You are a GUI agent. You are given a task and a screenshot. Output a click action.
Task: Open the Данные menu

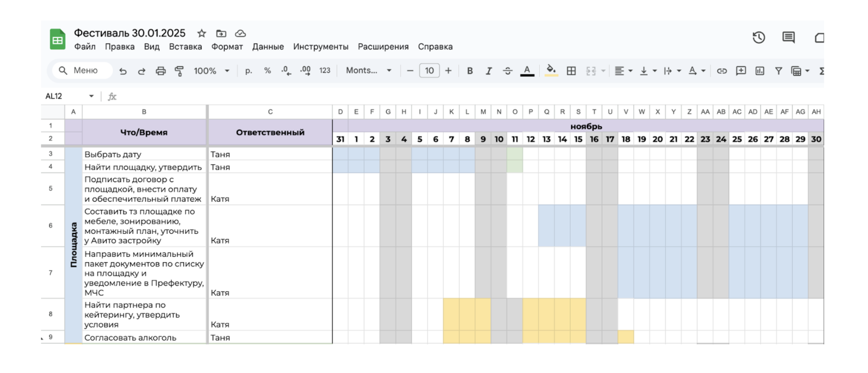(268, 47)
